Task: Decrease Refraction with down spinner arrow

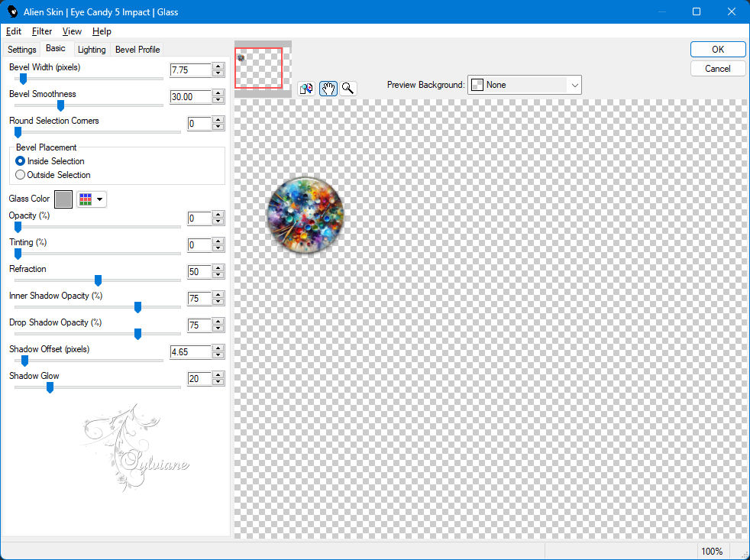Action: tap(218, 275)
